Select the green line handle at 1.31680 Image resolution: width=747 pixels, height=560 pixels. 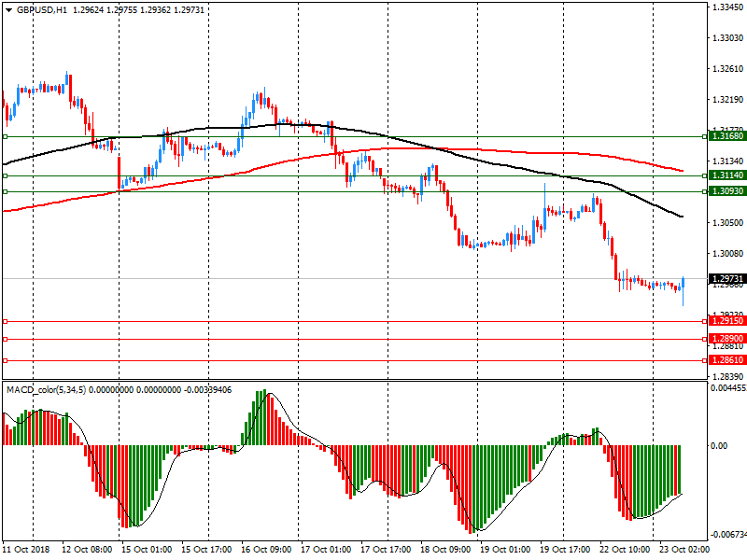tap(5, 136)
